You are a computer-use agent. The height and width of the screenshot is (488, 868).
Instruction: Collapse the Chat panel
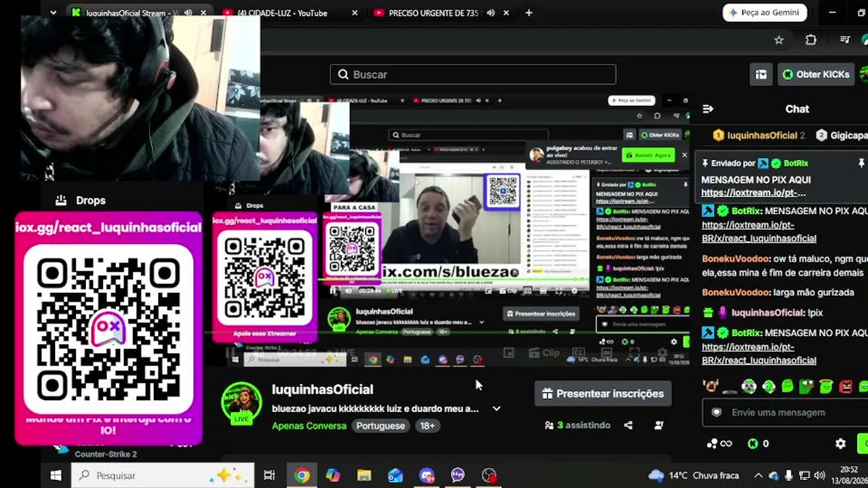coord(708,109)
